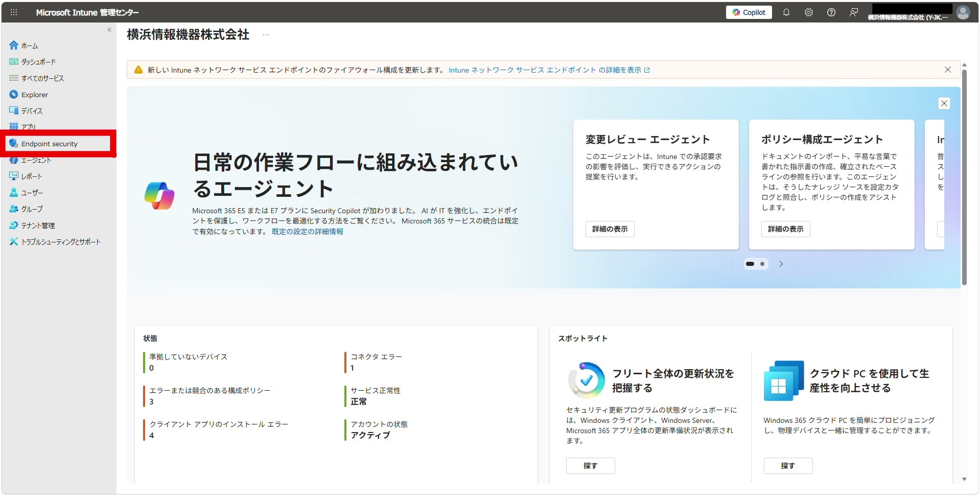
Task: Click 詳細の表示 on 変更レビュー エージェント card
Action: tap(610, 229)
